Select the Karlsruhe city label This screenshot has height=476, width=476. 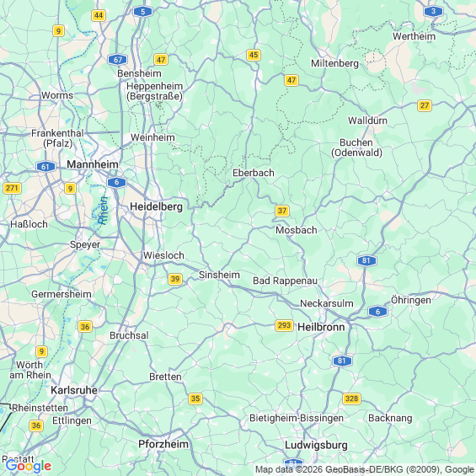tap(74, 390)
